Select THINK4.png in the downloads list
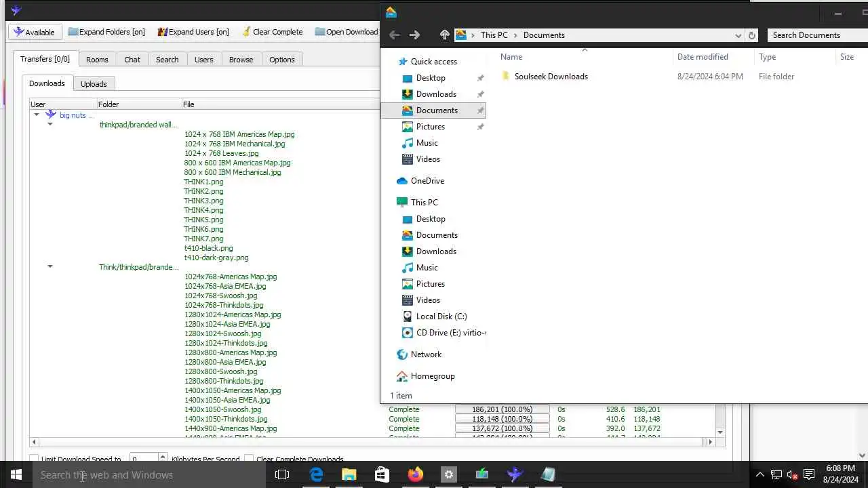The image size is (868, 488). click(x=203, y=210)
